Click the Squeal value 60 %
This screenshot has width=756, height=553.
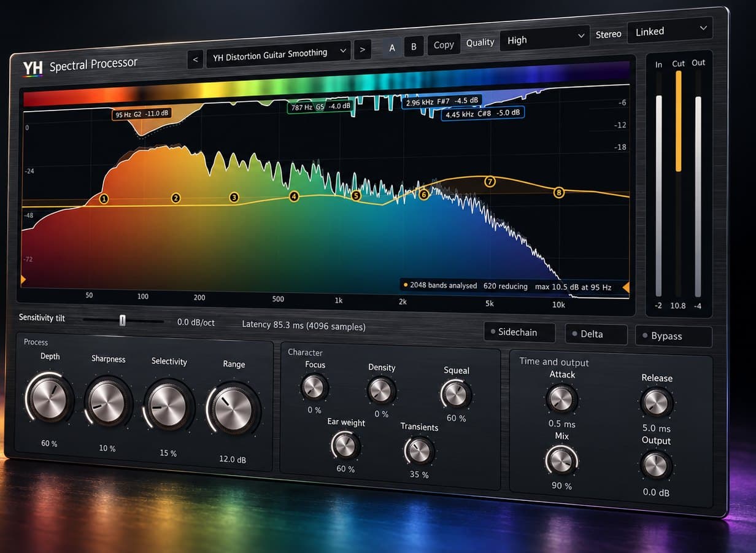[x=456, y=418]
